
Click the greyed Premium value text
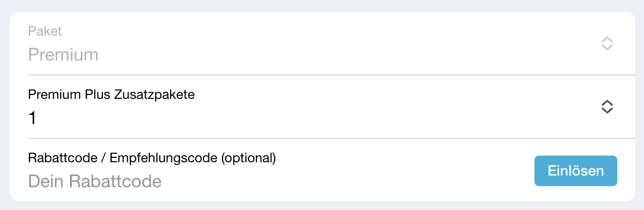[x=63, y=55]
